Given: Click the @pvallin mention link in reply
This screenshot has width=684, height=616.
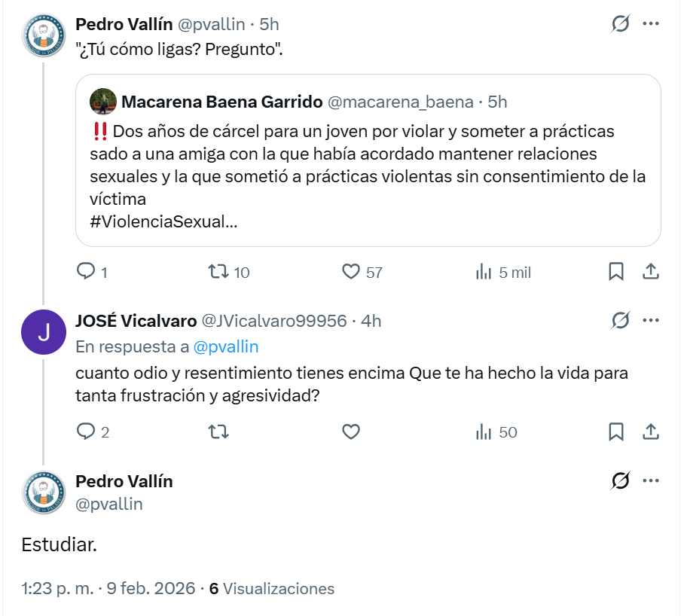Looking at the screenshot, I should (x=226, y=346).
